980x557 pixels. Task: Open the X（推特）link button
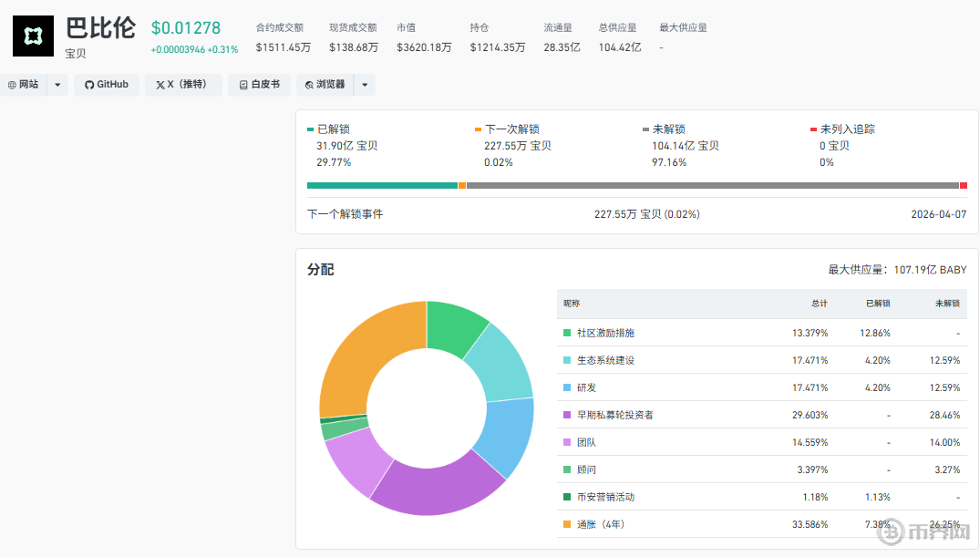pos(183,85)
